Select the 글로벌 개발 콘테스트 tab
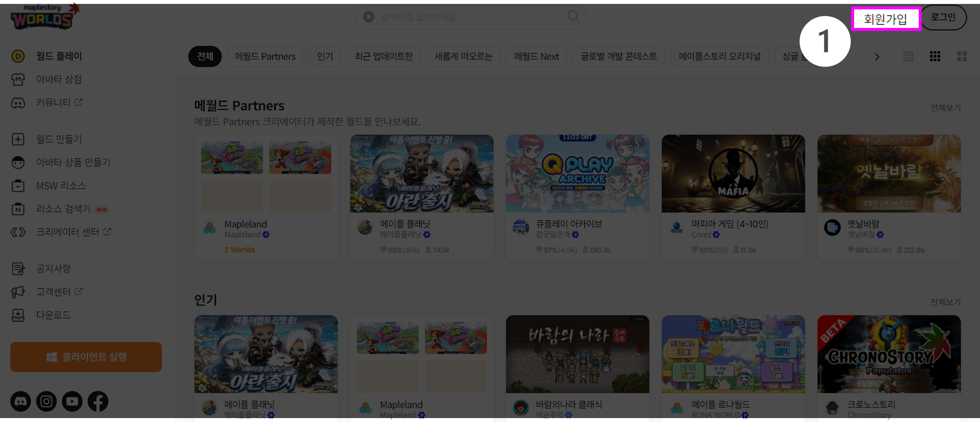 point(619,56)
